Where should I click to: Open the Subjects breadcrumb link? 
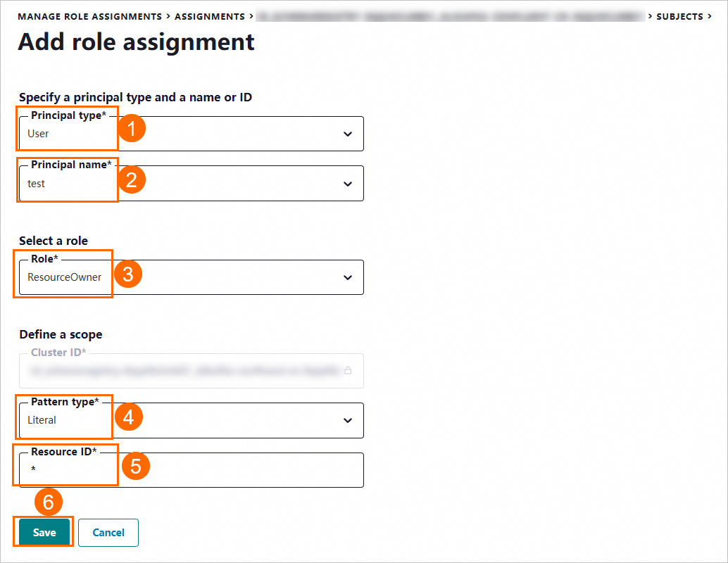(679, 16)
